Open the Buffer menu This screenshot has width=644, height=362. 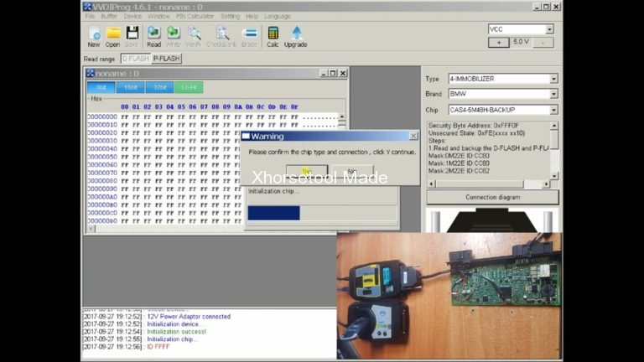[109, 16]
